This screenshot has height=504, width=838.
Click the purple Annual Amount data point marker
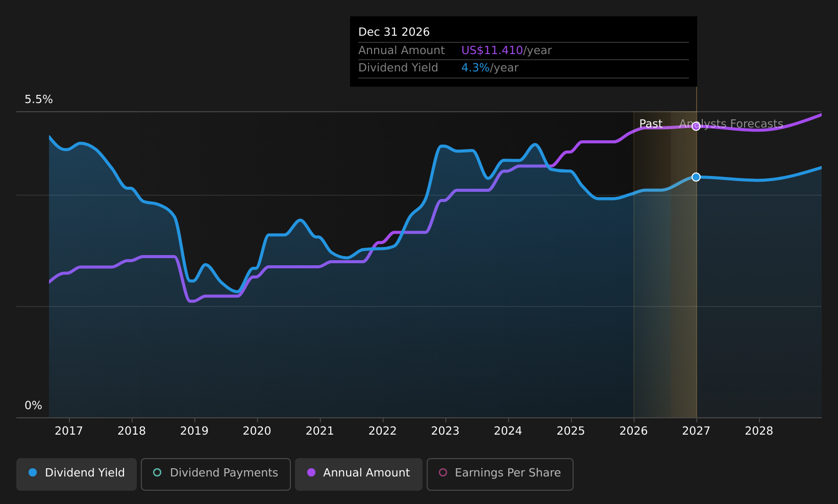point(696,126)
